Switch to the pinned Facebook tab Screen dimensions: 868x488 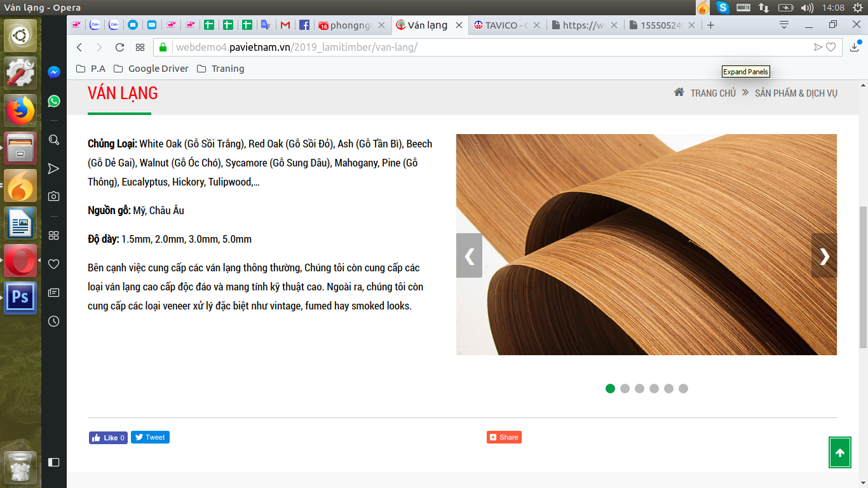point(304,25)
